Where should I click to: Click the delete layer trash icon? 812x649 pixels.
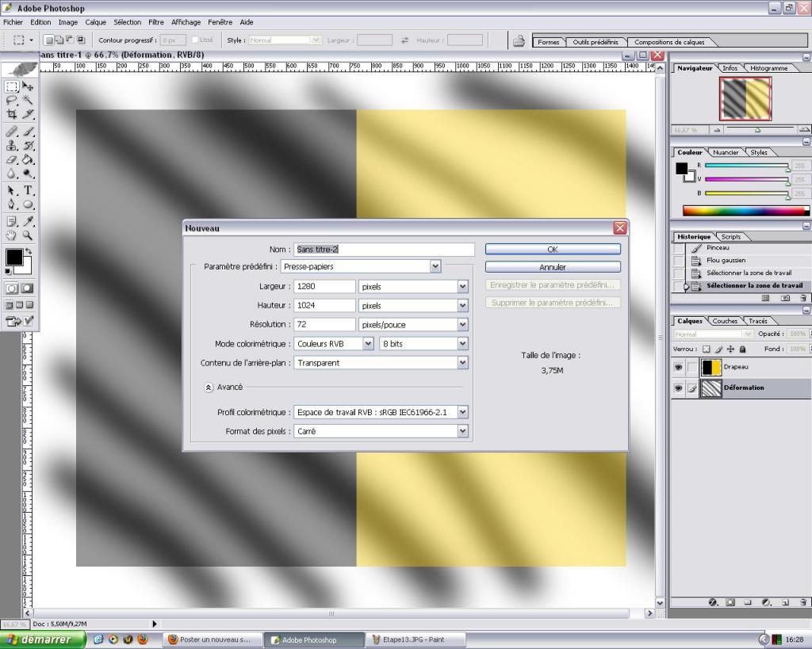[x=803, y=602]
